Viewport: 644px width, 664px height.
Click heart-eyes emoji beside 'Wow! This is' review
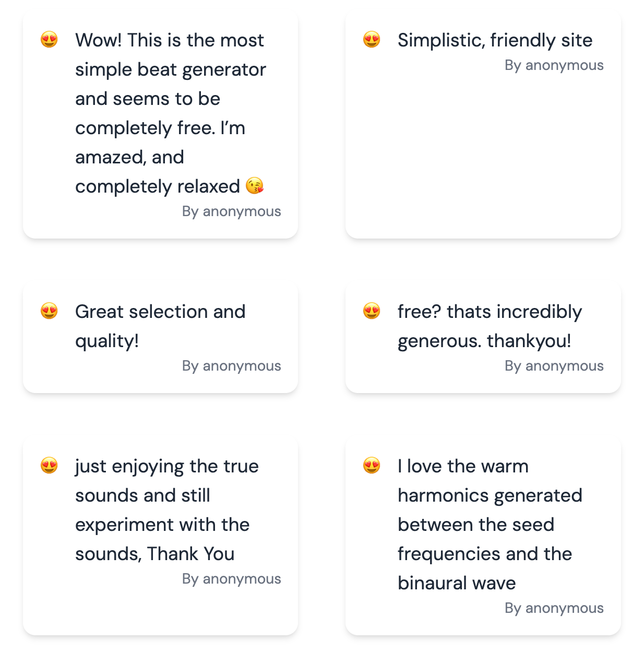49,40
